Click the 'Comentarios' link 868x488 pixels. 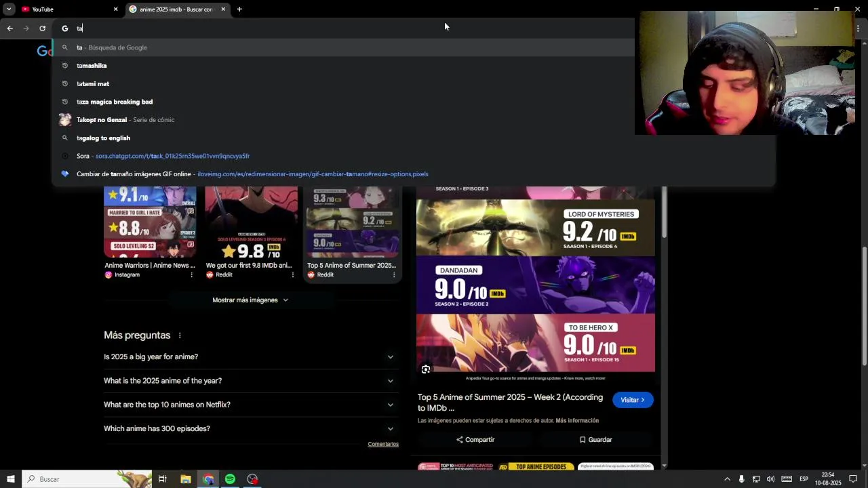click(x=383, y=444)
